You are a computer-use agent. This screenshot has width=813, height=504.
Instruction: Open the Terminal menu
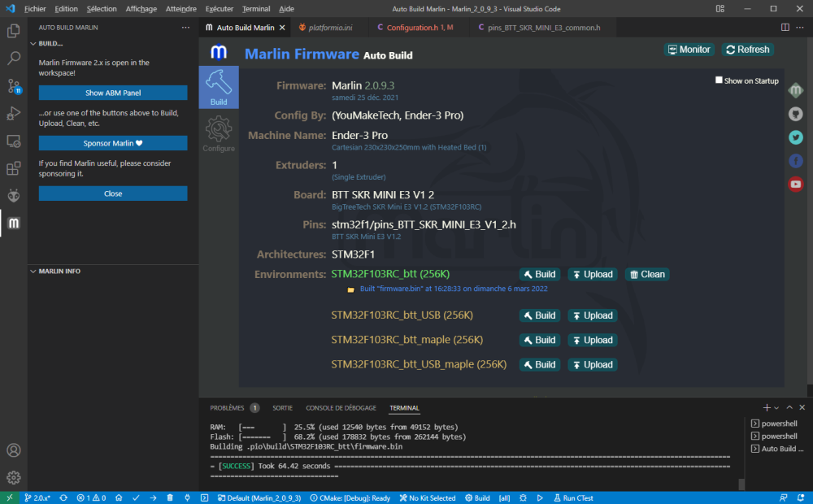pos(256,9)
